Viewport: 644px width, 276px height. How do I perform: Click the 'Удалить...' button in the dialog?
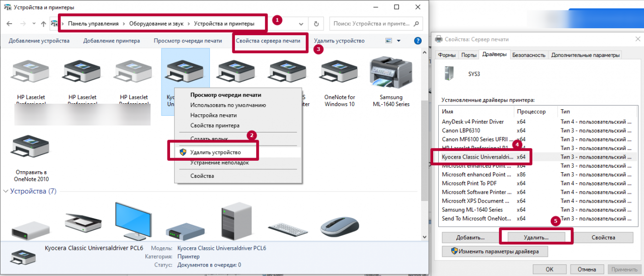[536, 237]
